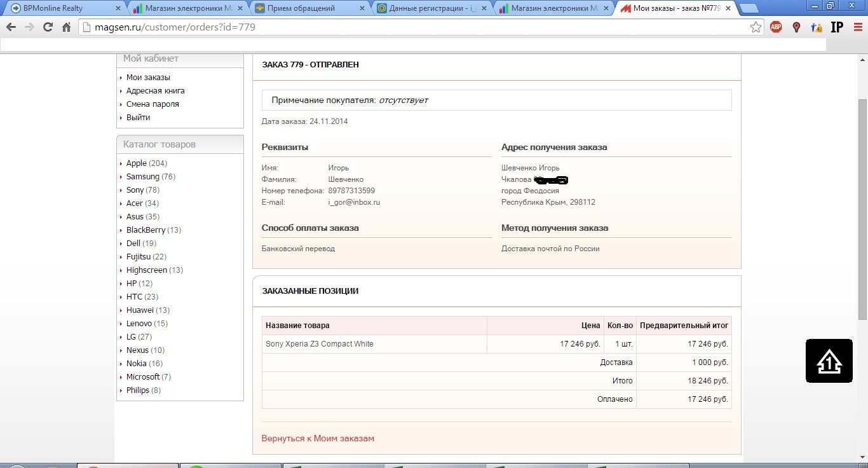Open the Adblock Plus extension

[x=776, y=27]
